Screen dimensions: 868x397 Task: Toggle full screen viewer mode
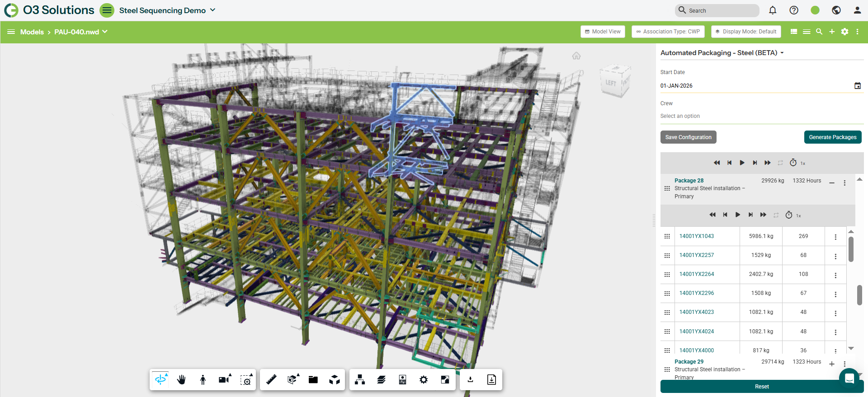click(x=445, y=380)
